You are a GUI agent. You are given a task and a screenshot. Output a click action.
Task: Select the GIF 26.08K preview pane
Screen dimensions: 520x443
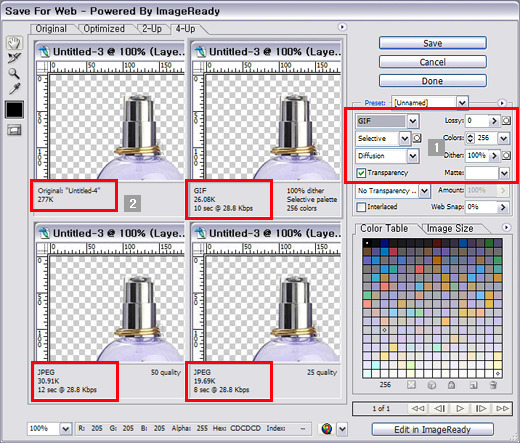[266, 128]
